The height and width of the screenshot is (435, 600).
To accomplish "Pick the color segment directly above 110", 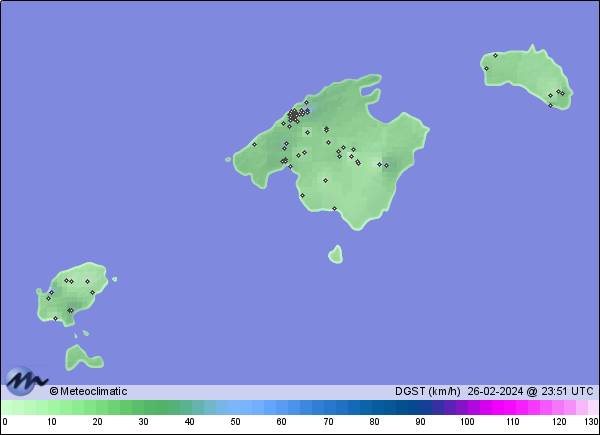I will (x=510, y=407).
